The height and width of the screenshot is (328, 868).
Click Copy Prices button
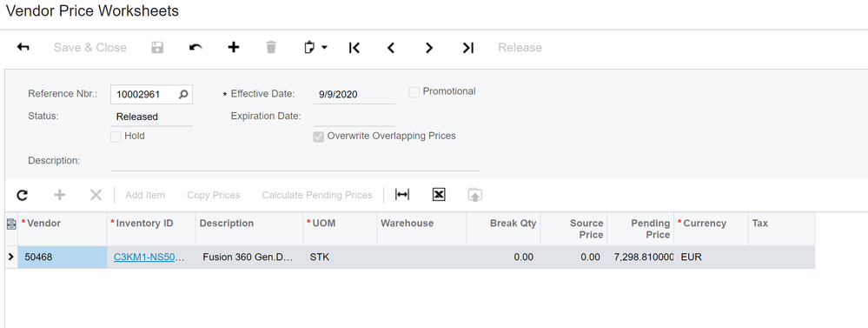coord(213,195)
